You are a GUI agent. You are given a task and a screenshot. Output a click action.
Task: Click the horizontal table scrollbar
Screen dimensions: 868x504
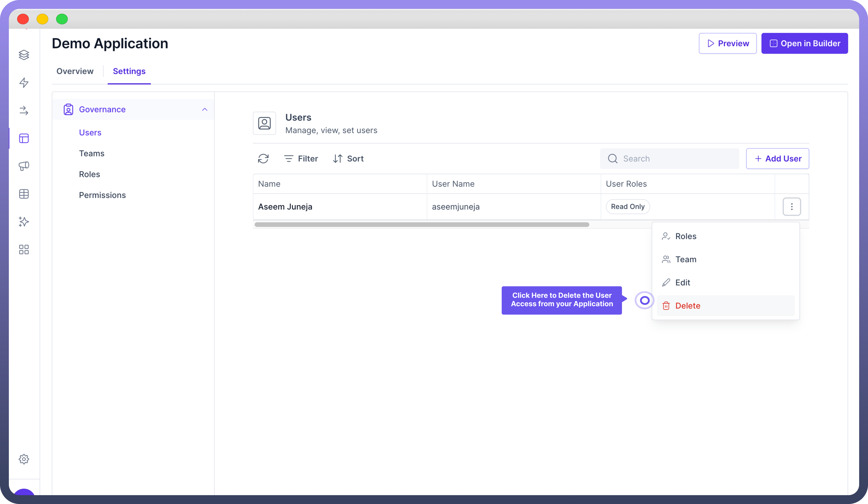click(422, 225)
